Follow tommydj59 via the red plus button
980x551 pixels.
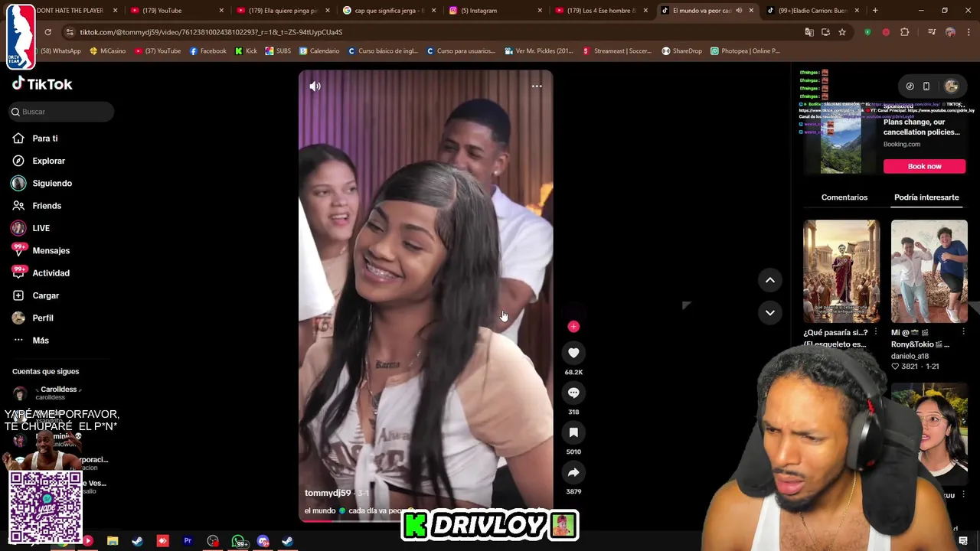[573, 327]
